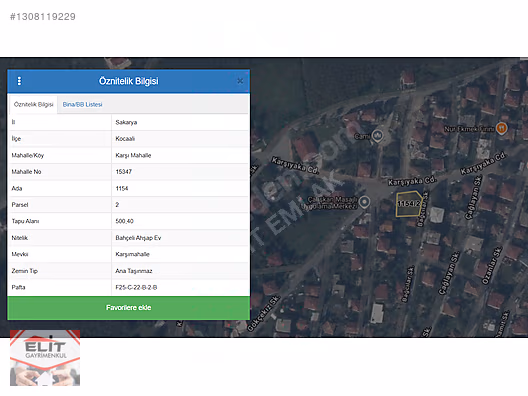
Task: Click the Mahalle/Köy row label
Action: 28,155
